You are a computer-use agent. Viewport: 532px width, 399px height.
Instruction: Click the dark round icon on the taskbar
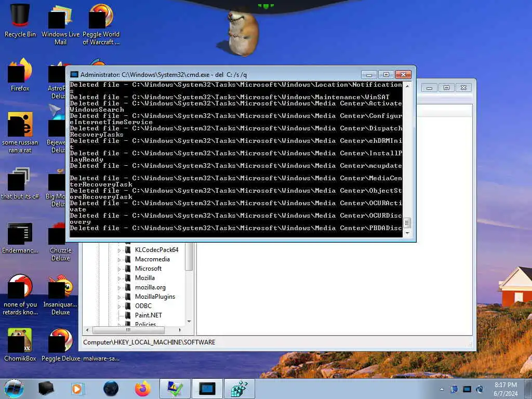(111, 389)
